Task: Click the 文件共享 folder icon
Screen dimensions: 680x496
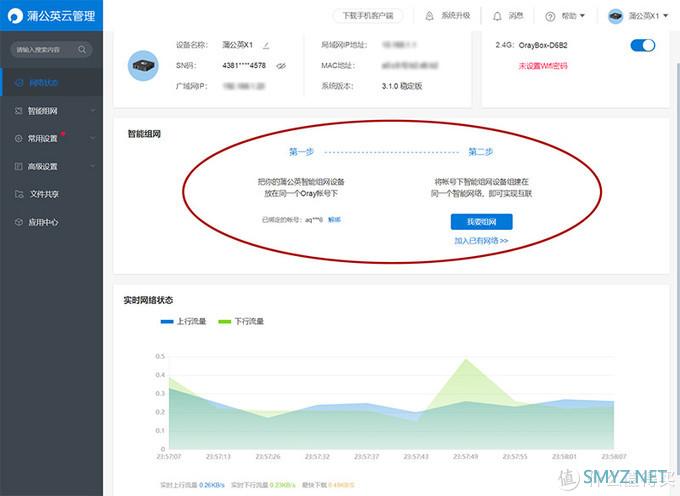Action: (x=19, y=194)
